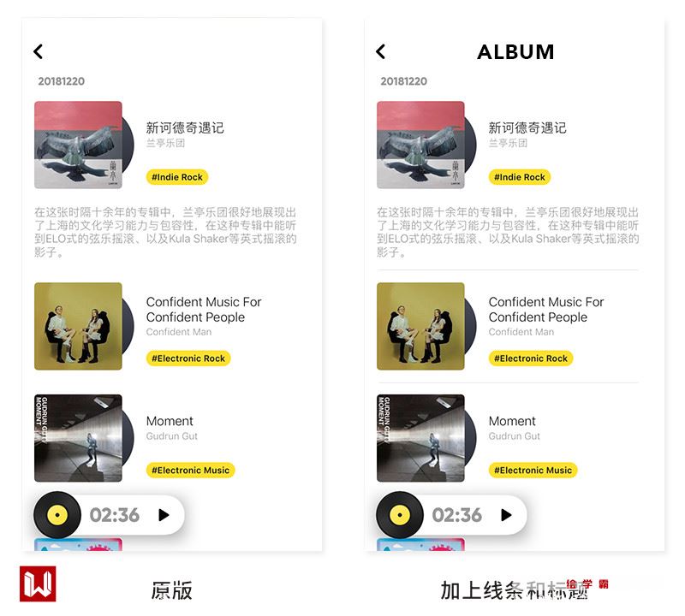
Task: Tap 02:36 time display in right player
Action: pyautogui.click(x=457, y=515)
